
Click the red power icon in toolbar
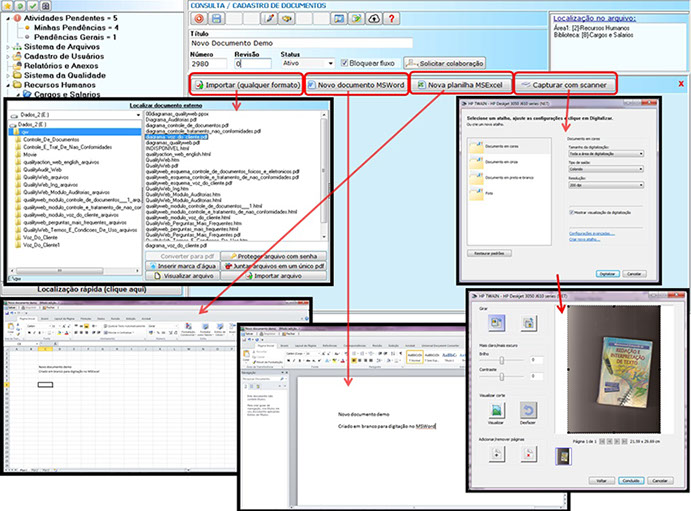pos(199,19)
